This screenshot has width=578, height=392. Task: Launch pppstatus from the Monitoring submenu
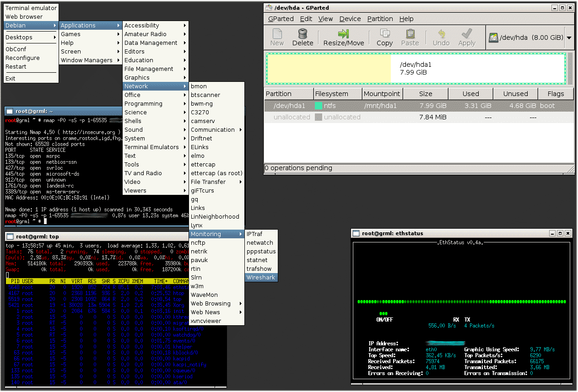pos(261,252)
